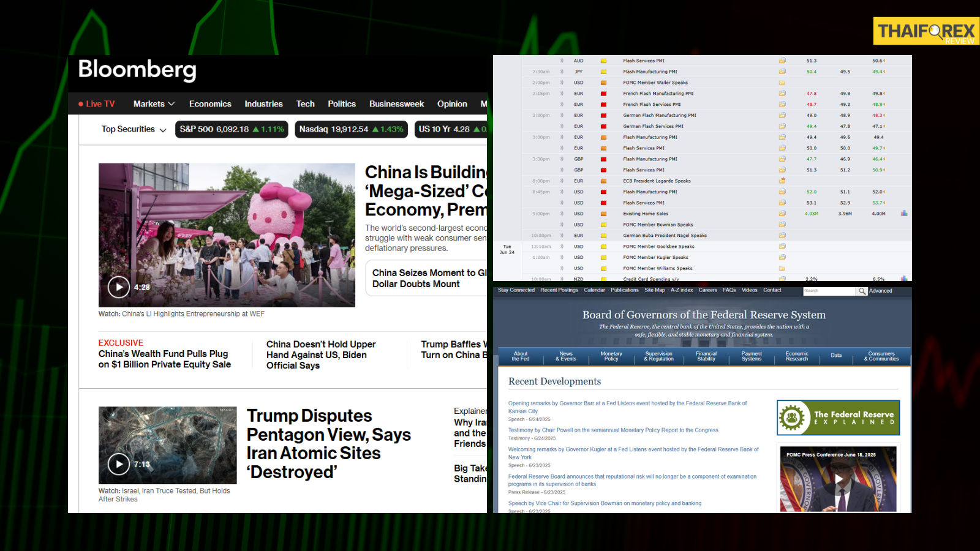
Task: Click orange impact icon for Existing Home Sales
Action: click(603, 214)
